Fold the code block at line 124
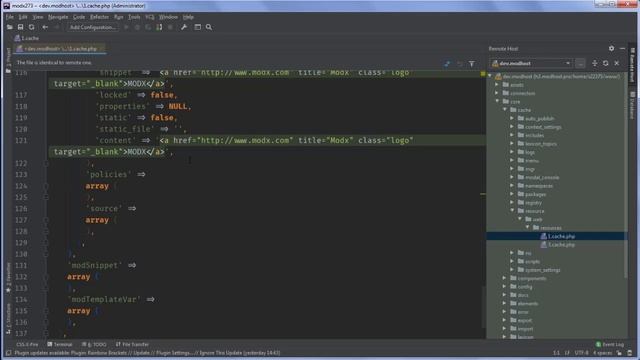This screenshot has height=360, width=640. coord(46,186)
